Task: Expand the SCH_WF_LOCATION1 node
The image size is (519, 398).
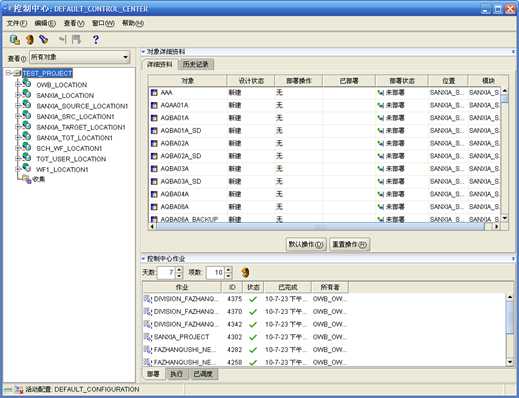Action: pyautogui.click(x=19, y=148)
